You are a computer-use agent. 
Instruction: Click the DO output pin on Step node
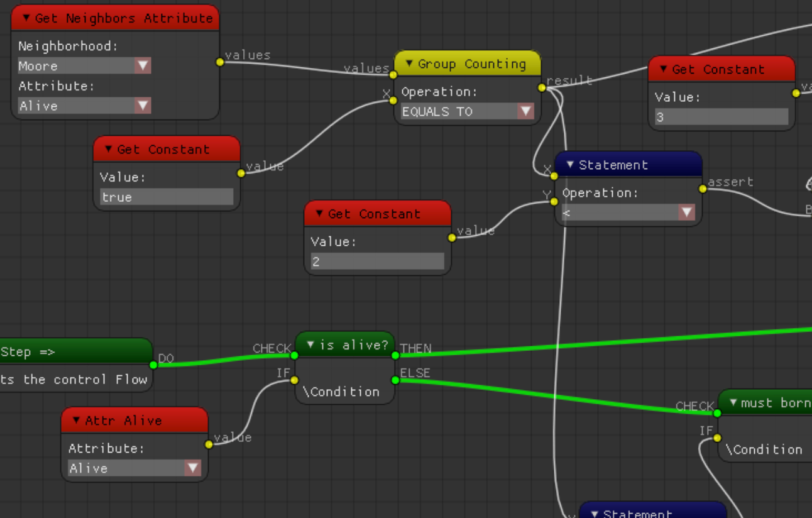tap(153, 365)
